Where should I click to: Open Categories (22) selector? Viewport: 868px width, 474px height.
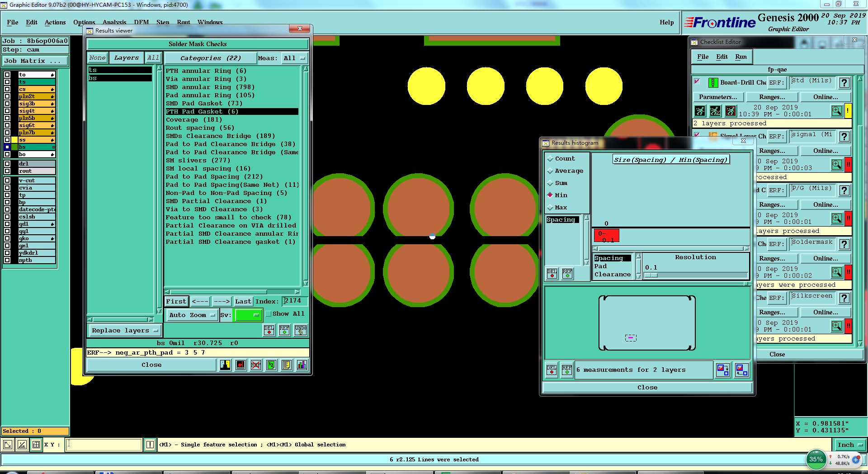pyautogui.click(x=210, y=58)
